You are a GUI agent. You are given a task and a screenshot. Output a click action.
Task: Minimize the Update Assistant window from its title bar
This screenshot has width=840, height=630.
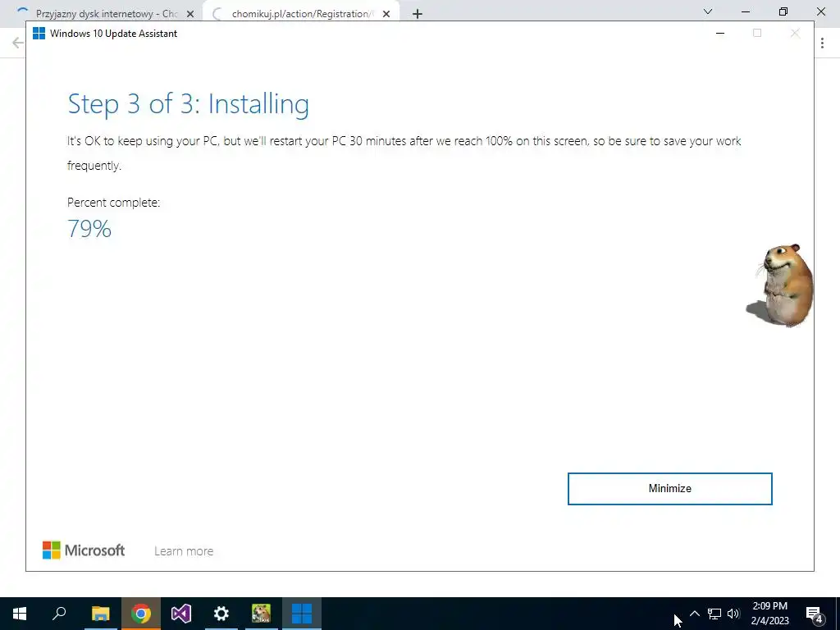pos(720,33)
